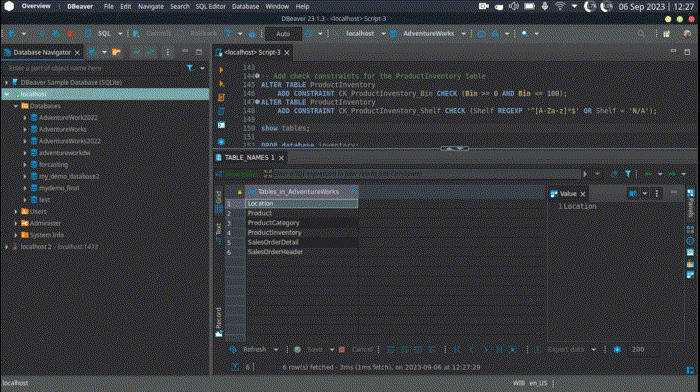Click the navigator filter funnel icon
Viewport: 700px width, 392px height.
(190, 68)
